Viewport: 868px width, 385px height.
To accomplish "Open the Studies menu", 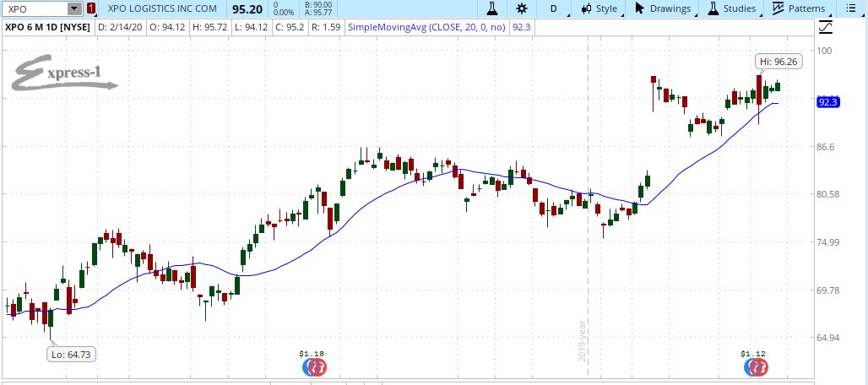I will [x=732, y=8].
